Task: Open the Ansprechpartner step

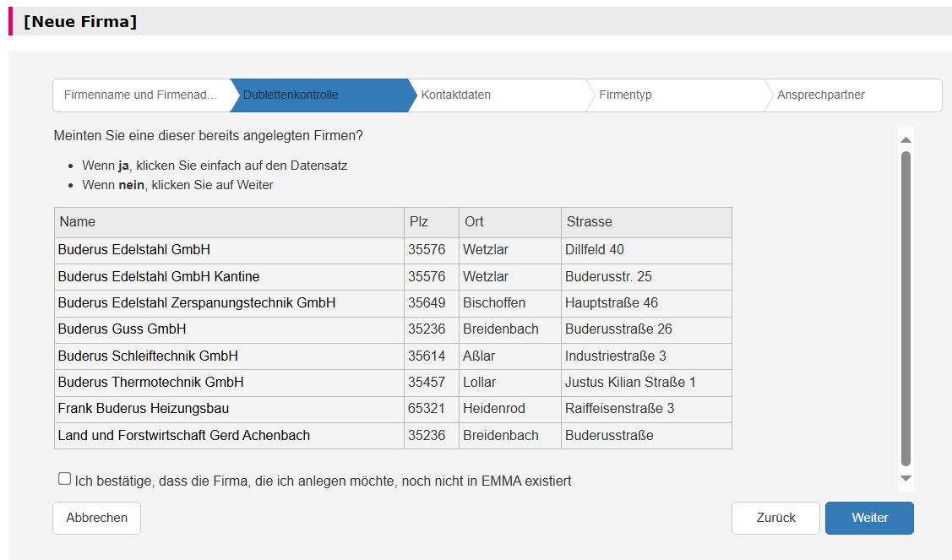Action: click(853, 95)
